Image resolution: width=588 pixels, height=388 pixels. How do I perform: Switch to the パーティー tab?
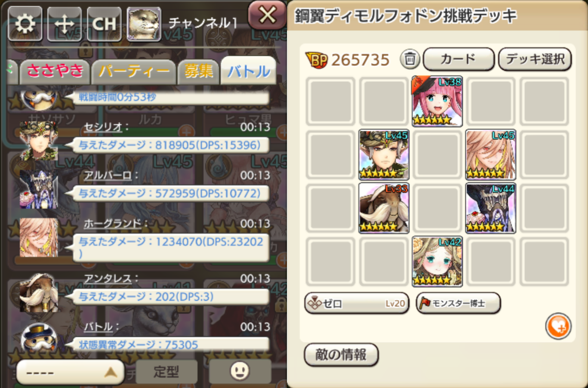pyautogui.click(x=134, y=71)
